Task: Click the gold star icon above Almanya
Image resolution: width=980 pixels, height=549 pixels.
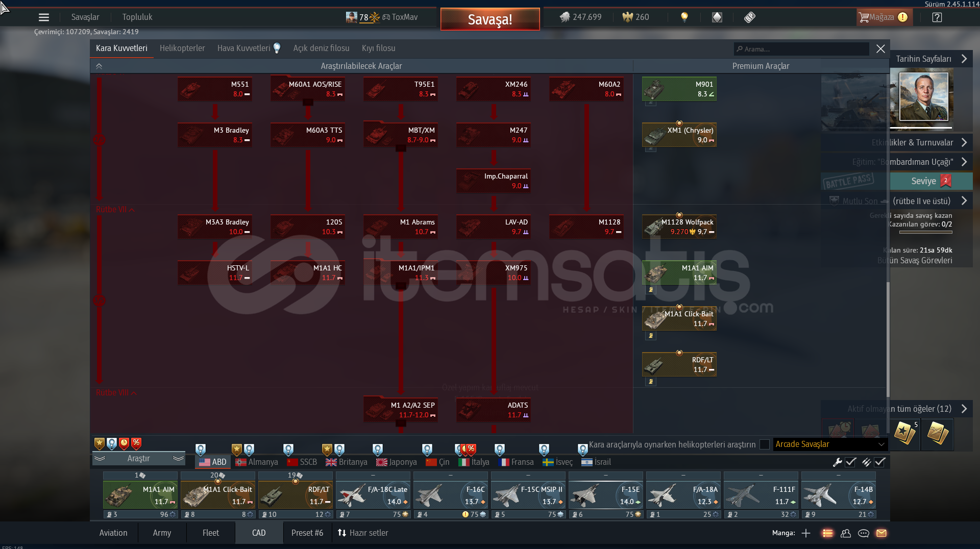Action: point(236,450)
